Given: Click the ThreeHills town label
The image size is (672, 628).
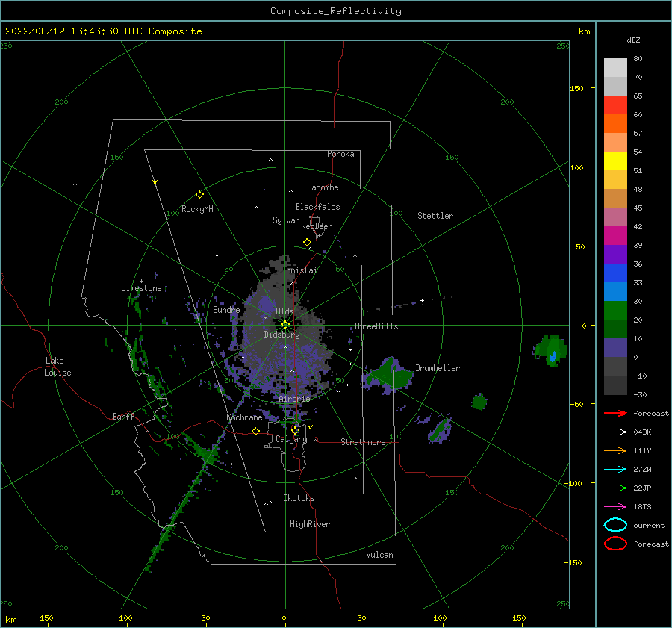Looking at the screenshot, I should 376,326.
